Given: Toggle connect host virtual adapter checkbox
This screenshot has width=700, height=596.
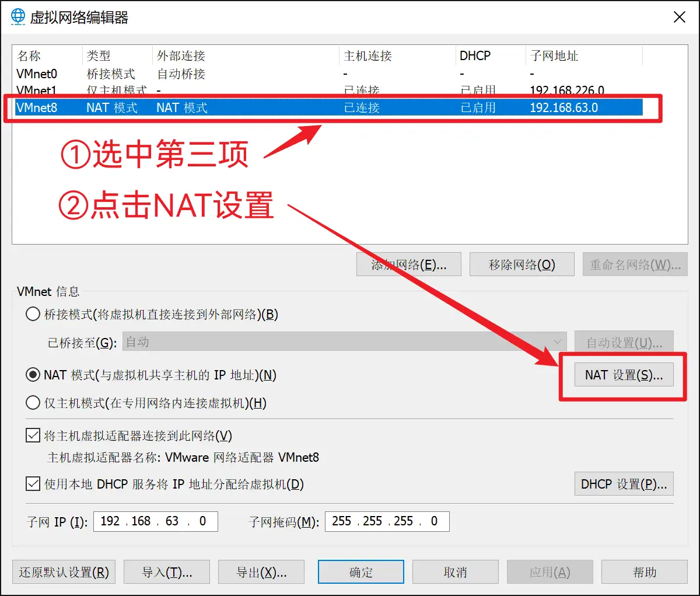Looking at the screenshot, I should [33, 436].
